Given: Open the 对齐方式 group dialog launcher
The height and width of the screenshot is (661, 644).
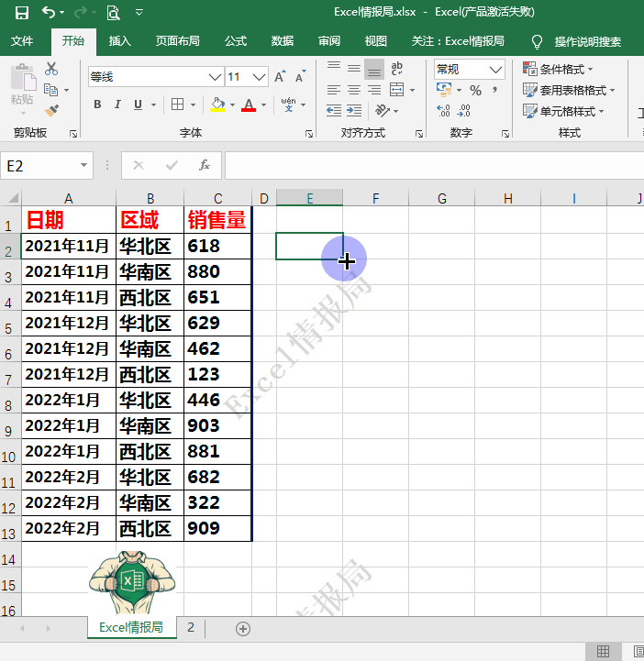Looking at the screenshot, I should point(419,134).
